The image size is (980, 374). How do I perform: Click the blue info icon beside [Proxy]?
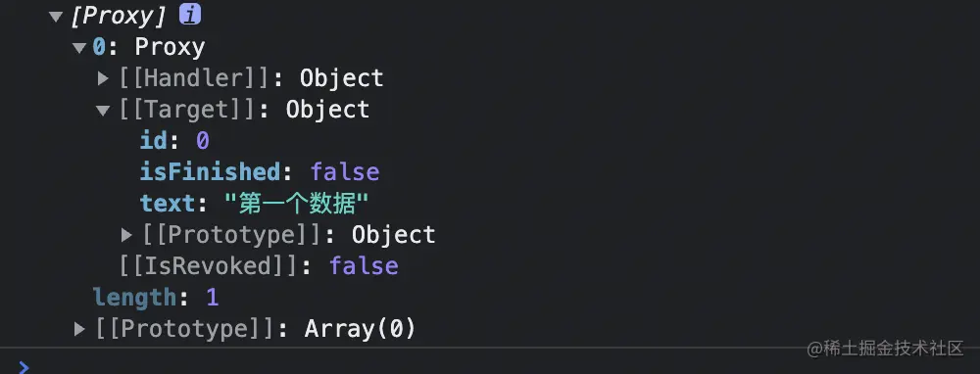click(190, 15)
